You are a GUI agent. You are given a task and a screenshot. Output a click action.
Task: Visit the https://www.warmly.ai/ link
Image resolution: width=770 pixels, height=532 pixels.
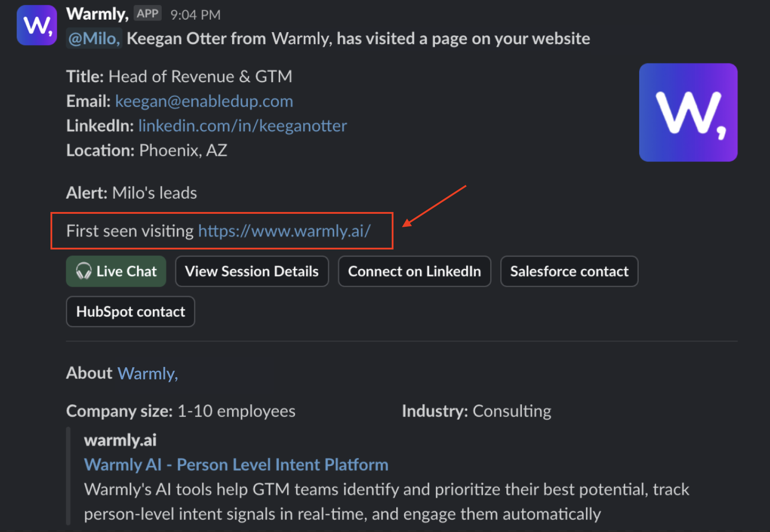284,231
